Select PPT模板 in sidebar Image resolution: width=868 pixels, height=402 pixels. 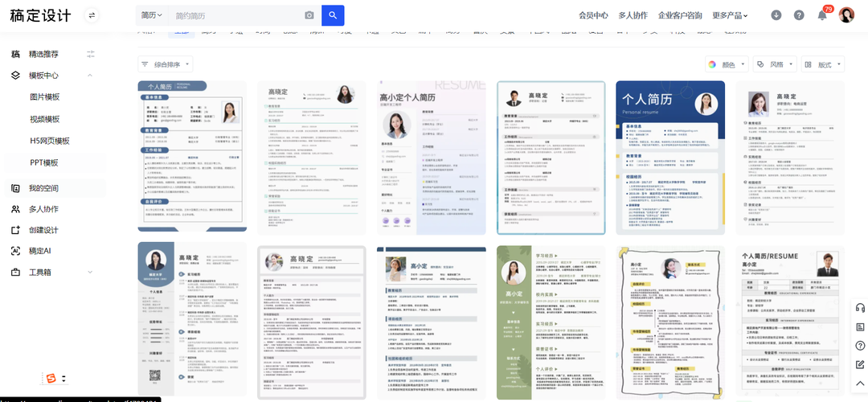44,162
